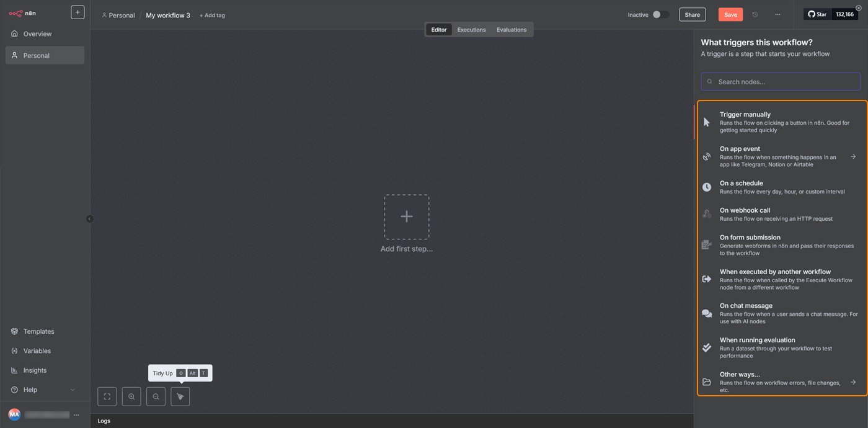Click the Save button
The image size is (868, 428).
point(730,15)
